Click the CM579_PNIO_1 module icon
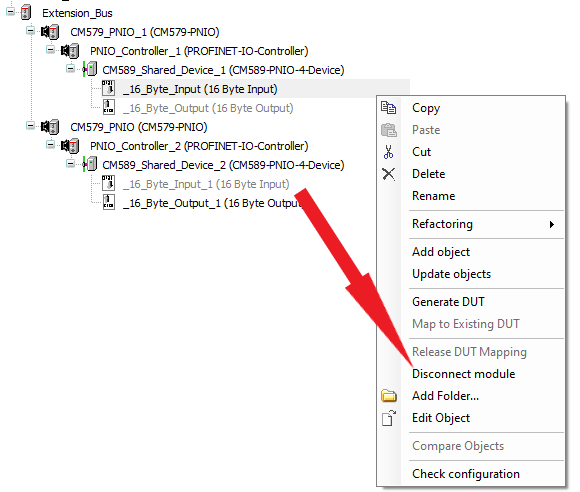Screen dimensions: 580x492 pyautogui.click(x=50, y=32)
